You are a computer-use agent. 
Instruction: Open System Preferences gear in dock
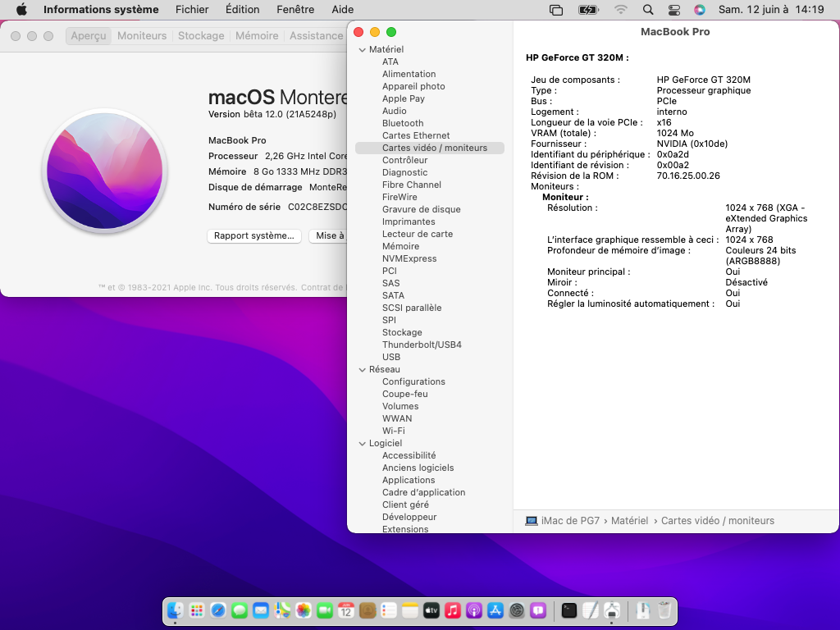point(517,610)
